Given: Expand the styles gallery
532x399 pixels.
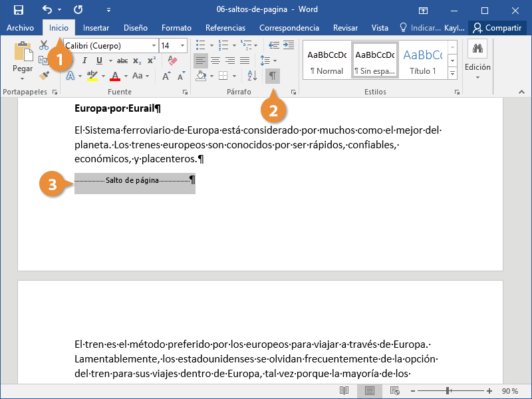Looking at the screenshot, I should tap(452, 72).
